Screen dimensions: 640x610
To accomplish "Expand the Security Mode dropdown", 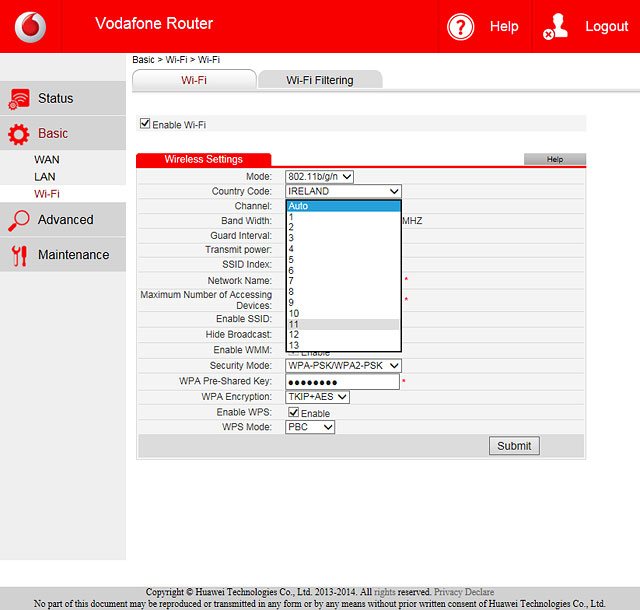I will 343,366.
